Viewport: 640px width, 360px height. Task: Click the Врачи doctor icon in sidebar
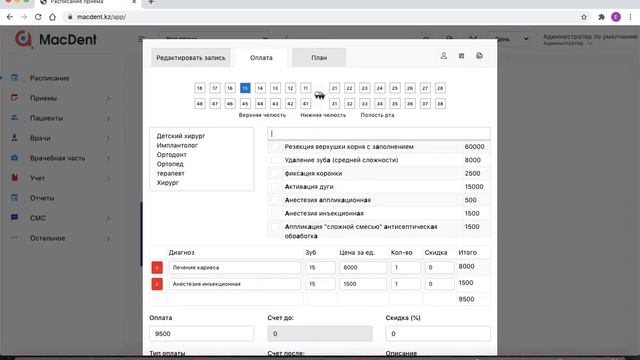click(x=14, y=138)
